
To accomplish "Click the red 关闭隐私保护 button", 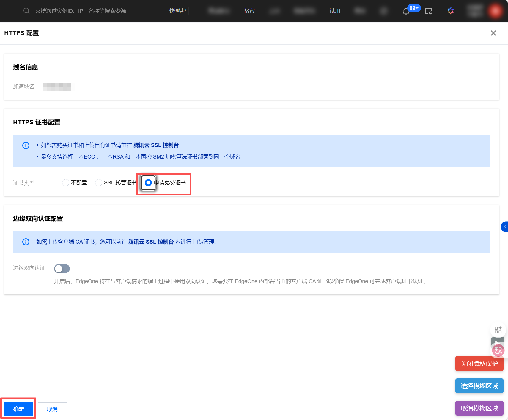I will [x=479, y=363].
